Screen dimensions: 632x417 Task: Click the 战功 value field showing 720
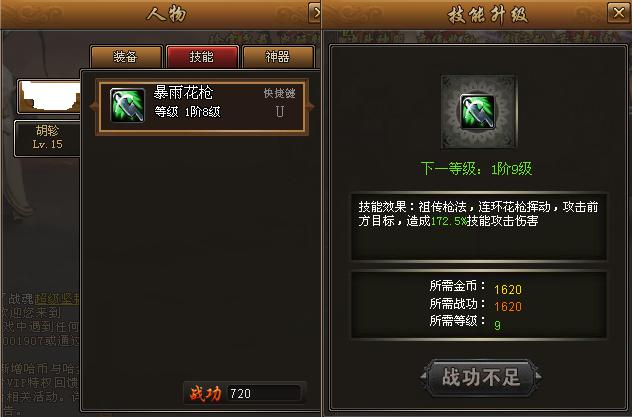264,393
